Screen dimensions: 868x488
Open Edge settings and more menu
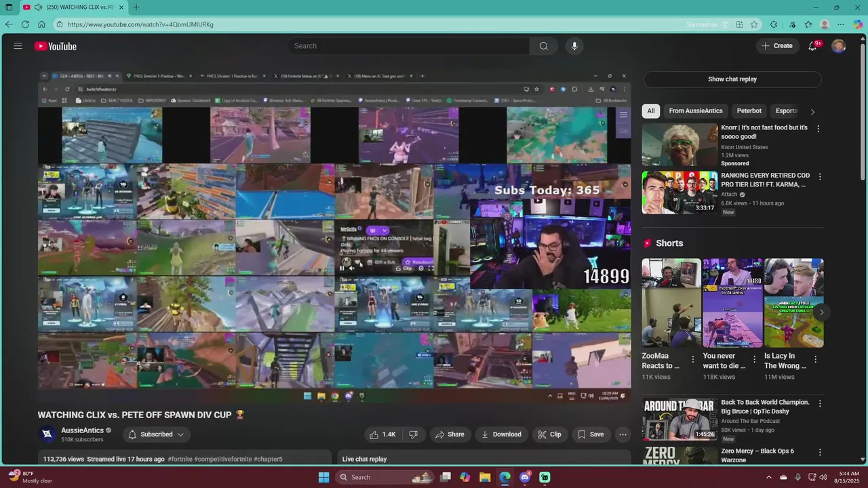842,24
